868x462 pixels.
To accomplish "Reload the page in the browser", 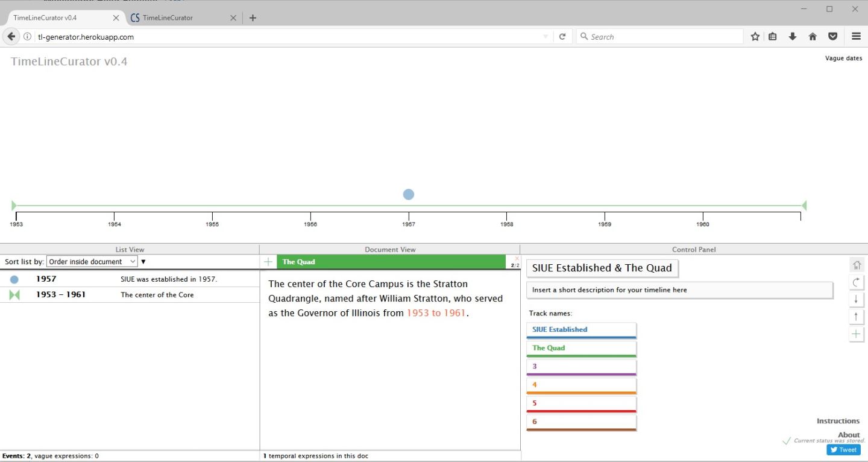I will click(x=562, y=37).
